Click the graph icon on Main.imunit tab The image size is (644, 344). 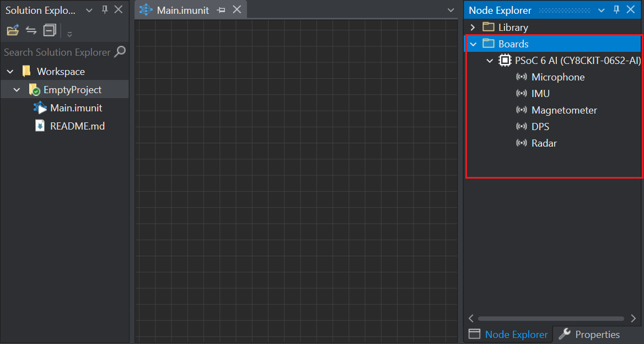(146, 9)
